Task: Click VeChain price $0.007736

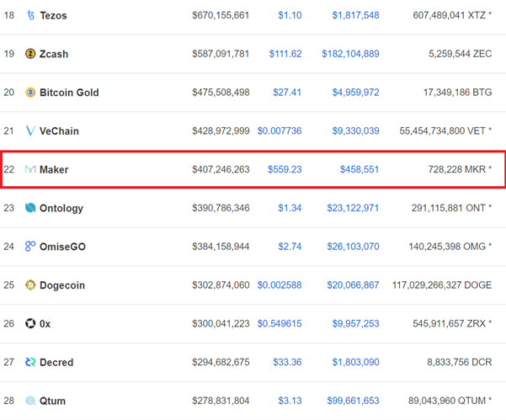Action: (280, 130)
